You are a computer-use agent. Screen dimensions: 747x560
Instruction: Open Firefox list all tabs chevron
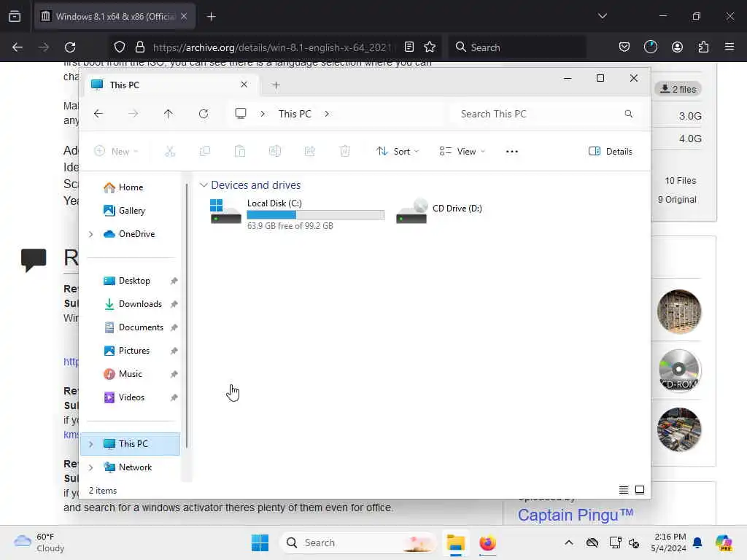(x=602, y=16)
